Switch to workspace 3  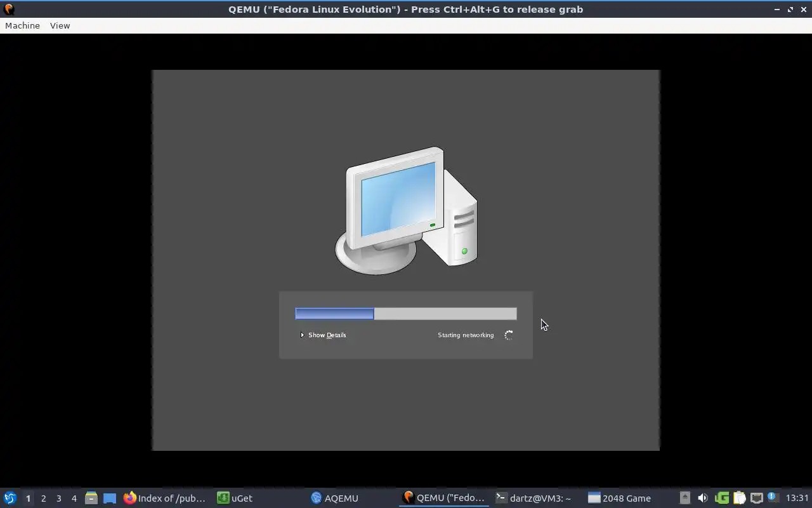58,498
